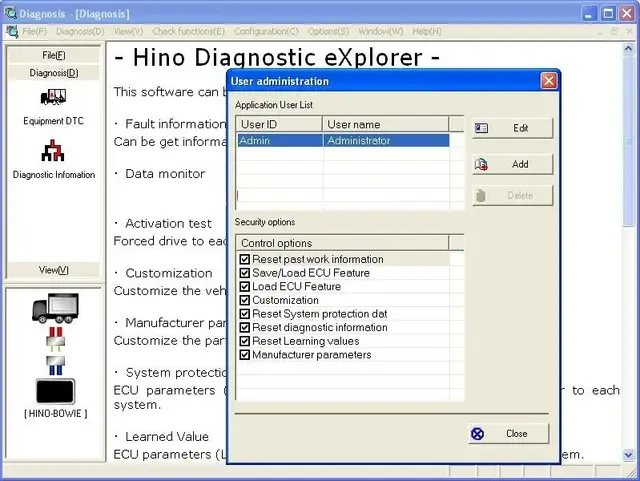Viewport: 640px width, 481px height.
Task: Click the main window scroll up arrow
Action: click(x=628, y=48)
